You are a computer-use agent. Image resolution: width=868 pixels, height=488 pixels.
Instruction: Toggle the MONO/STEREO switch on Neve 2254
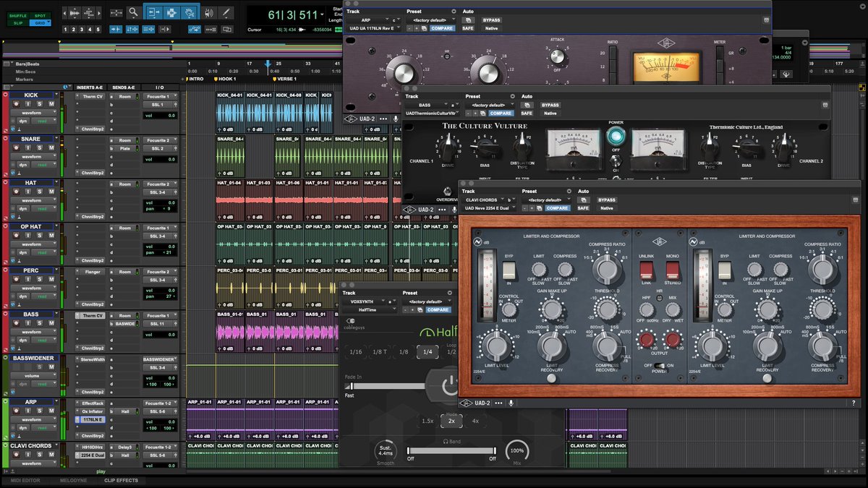672,270
